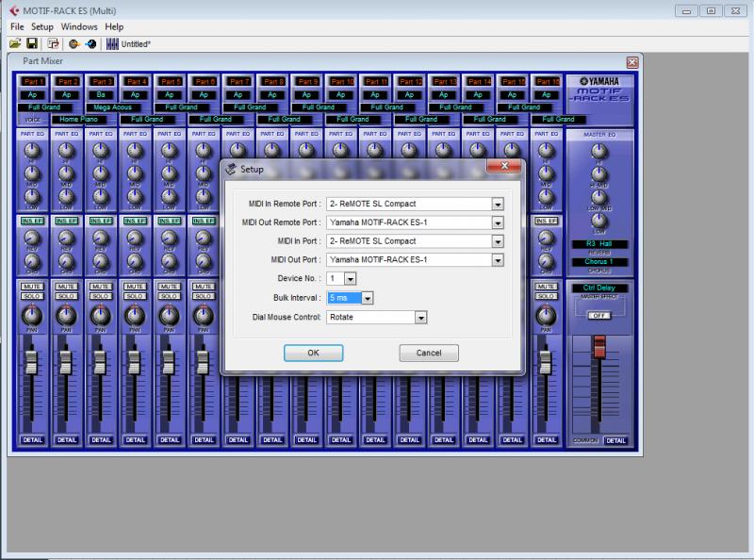Click the Part 6 HI EQ knob

(204, 151)
